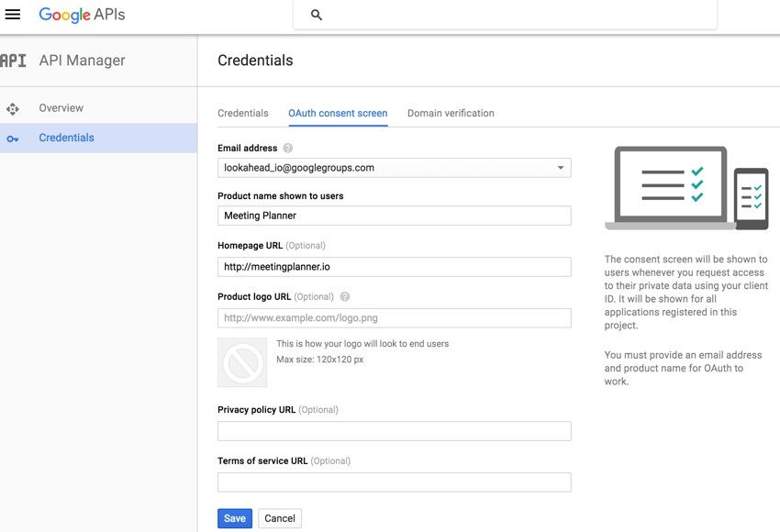The height and width of the screenshot is (532, 780).
Task: Click the search magnifier icon
Action: coord(317,15)
